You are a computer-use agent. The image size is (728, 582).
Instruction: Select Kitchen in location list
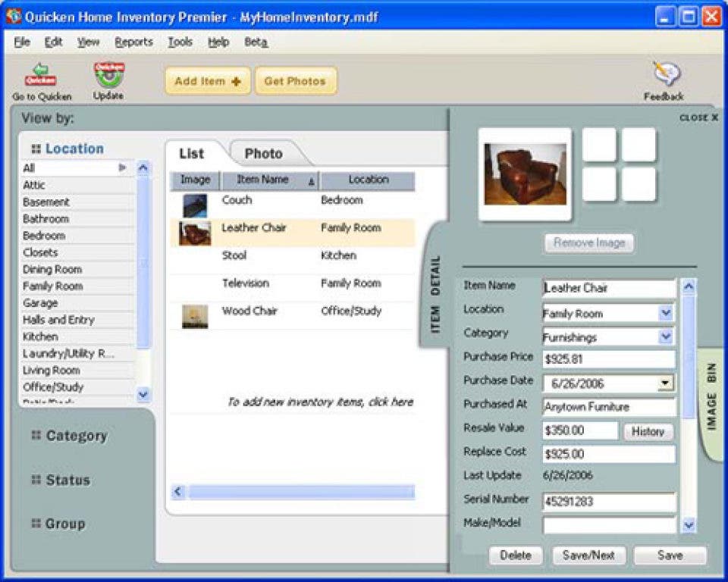click(77, 336)
